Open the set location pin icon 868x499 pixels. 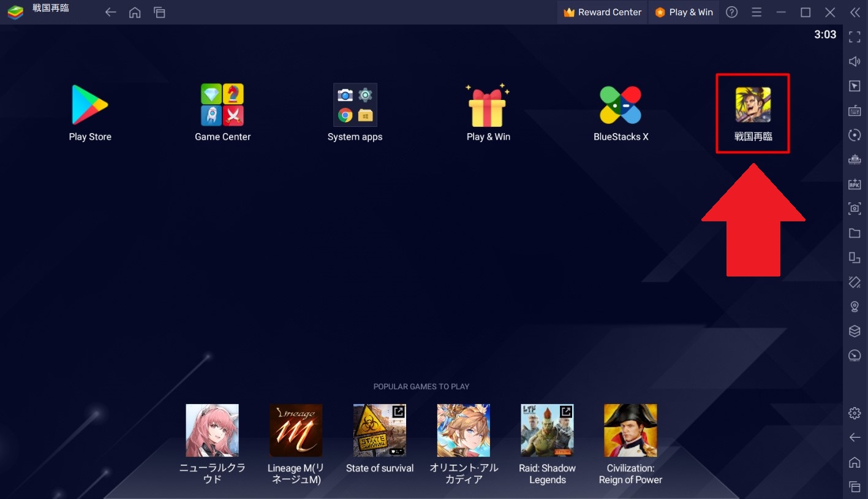855,307
